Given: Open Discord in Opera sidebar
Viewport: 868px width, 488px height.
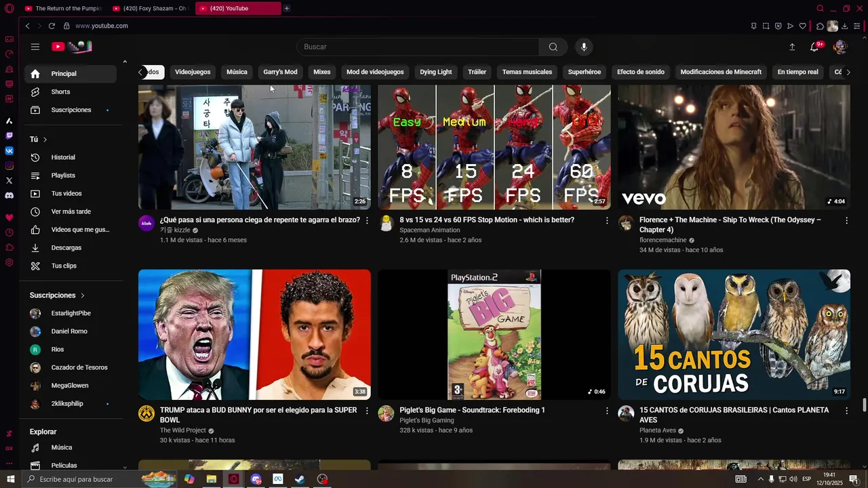Looking at the screenshot, I should (x=9, y=195).
